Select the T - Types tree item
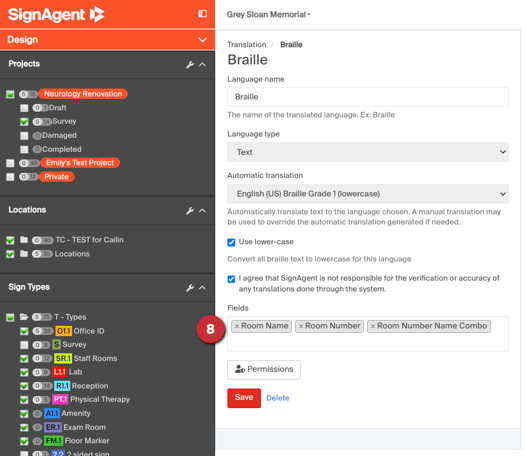The height and width of the screenshot is (456, 526). [70, 317]
